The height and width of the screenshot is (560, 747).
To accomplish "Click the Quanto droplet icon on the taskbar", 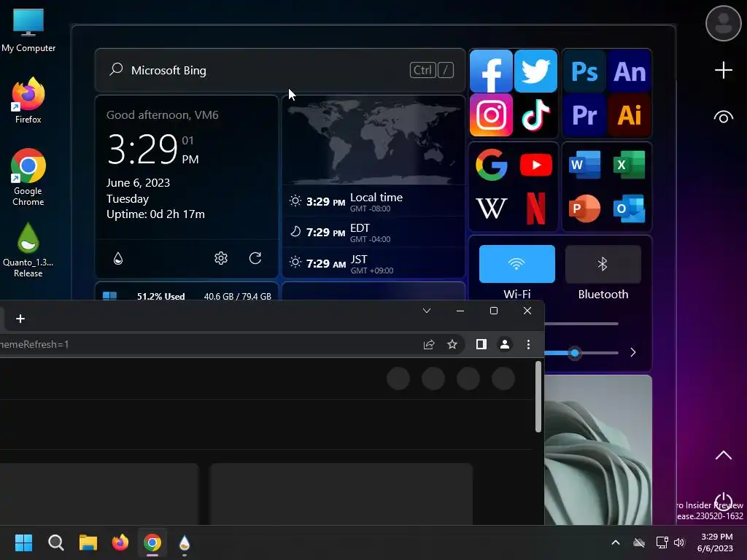I will [185, 542].
